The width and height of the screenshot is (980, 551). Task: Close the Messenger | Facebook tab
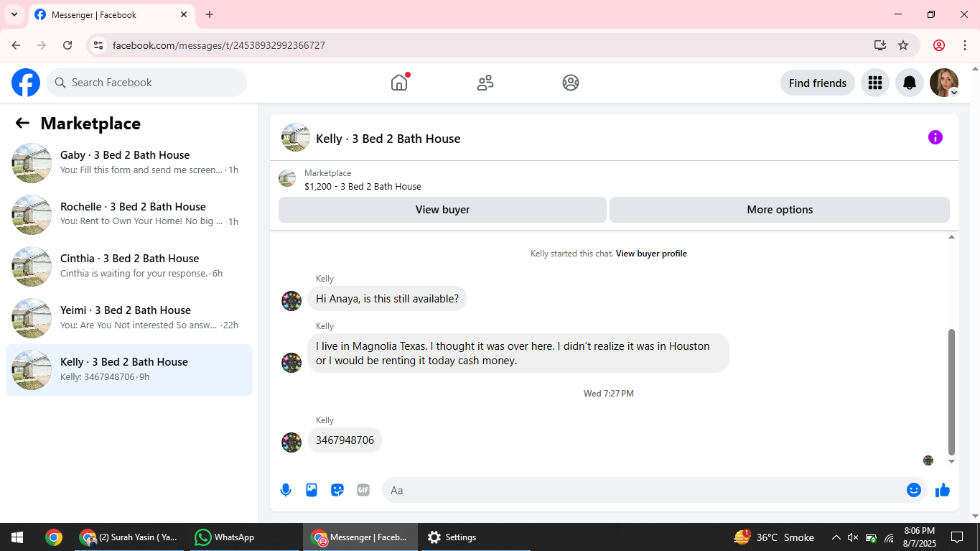click(184, 14)
